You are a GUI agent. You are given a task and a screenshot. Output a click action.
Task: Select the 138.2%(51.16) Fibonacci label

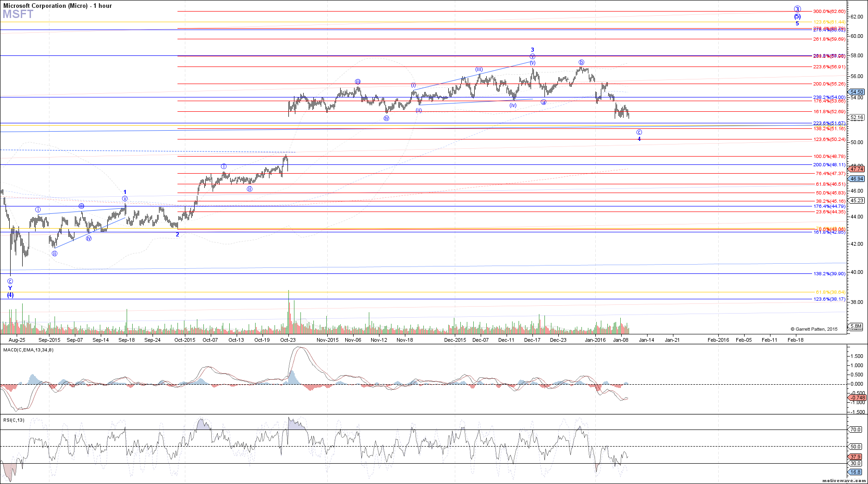pyautogui.click(x=829, y=128)
